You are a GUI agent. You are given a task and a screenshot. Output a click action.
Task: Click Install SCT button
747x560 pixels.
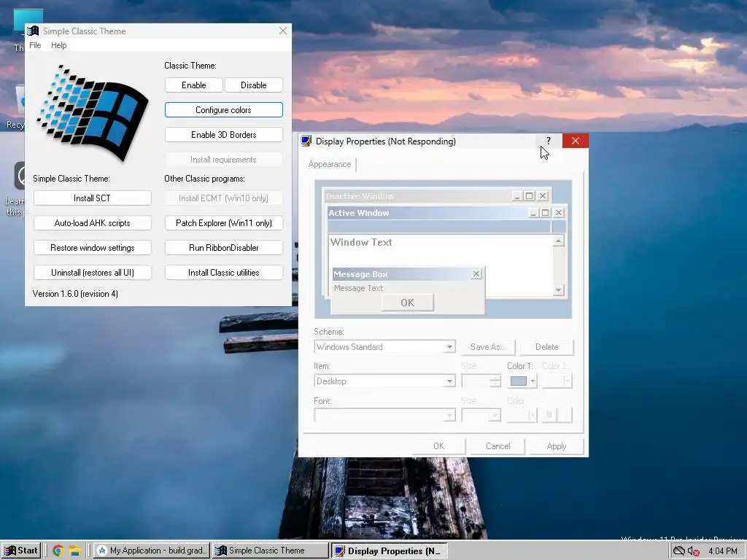[92, 198]
